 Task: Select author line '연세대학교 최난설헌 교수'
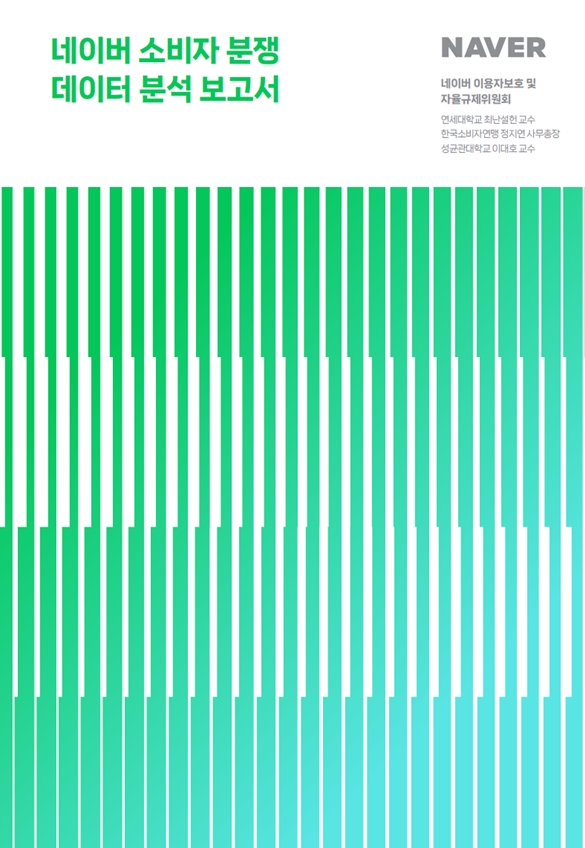(x=488, y=120)
